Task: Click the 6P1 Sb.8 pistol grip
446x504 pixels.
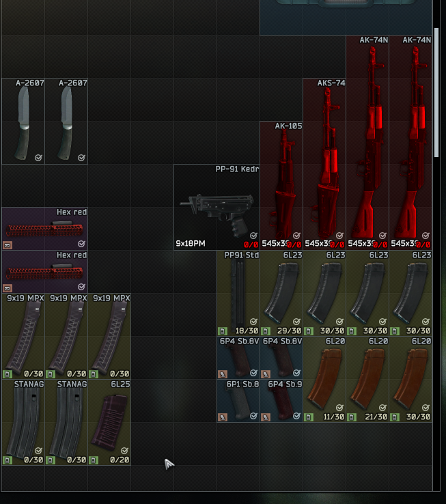Action: click(x=238, y=401)
